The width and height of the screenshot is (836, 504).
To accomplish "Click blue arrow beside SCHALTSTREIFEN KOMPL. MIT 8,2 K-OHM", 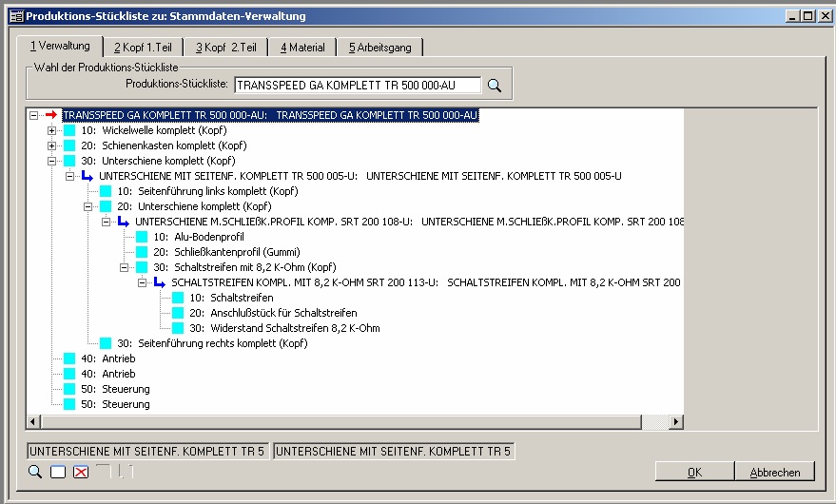I will 160,282.
